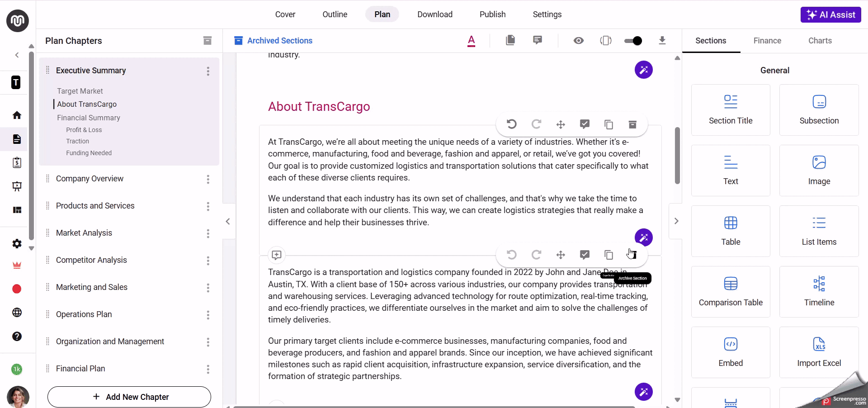Archive the first About TransCargo section

[x=633, y=124]
